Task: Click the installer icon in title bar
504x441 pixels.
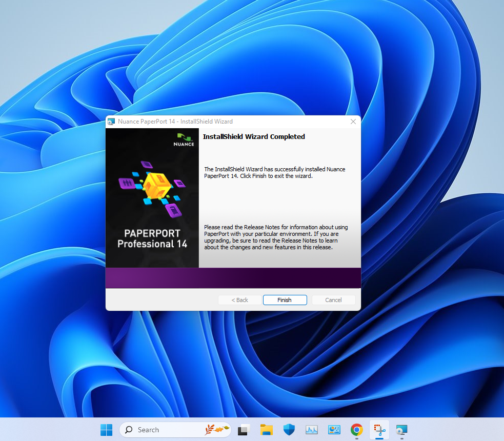Action: tap(111, 122)
